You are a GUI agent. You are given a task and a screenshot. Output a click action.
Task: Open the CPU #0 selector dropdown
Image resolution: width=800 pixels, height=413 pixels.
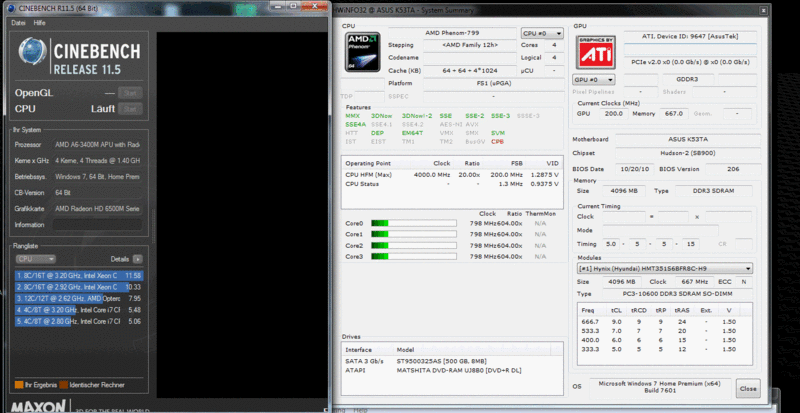542,33
